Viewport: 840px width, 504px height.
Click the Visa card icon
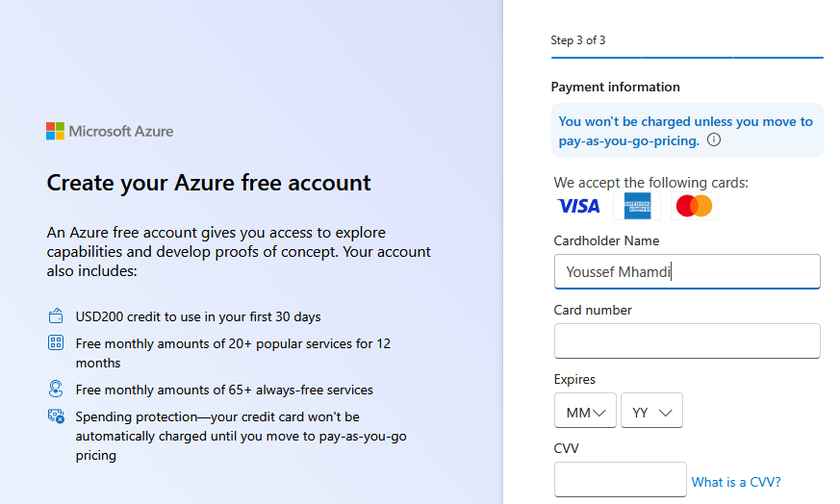pyautogui.click(x=578, y=206)
